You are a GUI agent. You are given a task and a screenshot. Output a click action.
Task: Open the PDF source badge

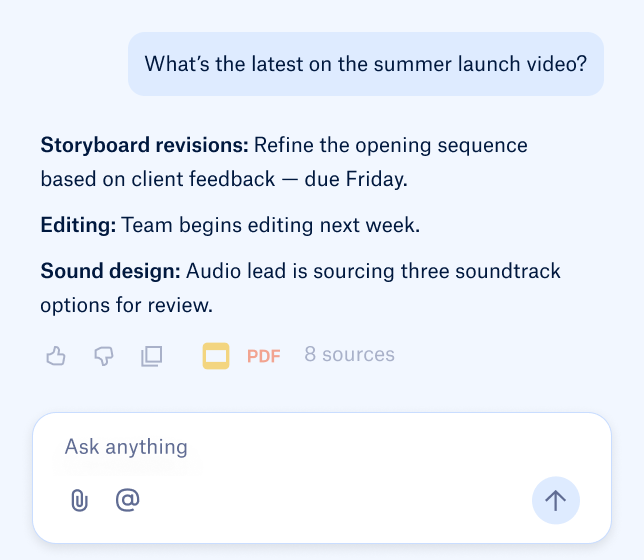pos(264,355)
